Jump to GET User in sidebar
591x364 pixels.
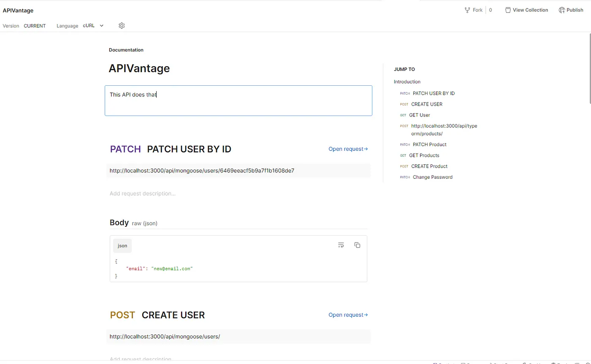(x=419, y=115)
